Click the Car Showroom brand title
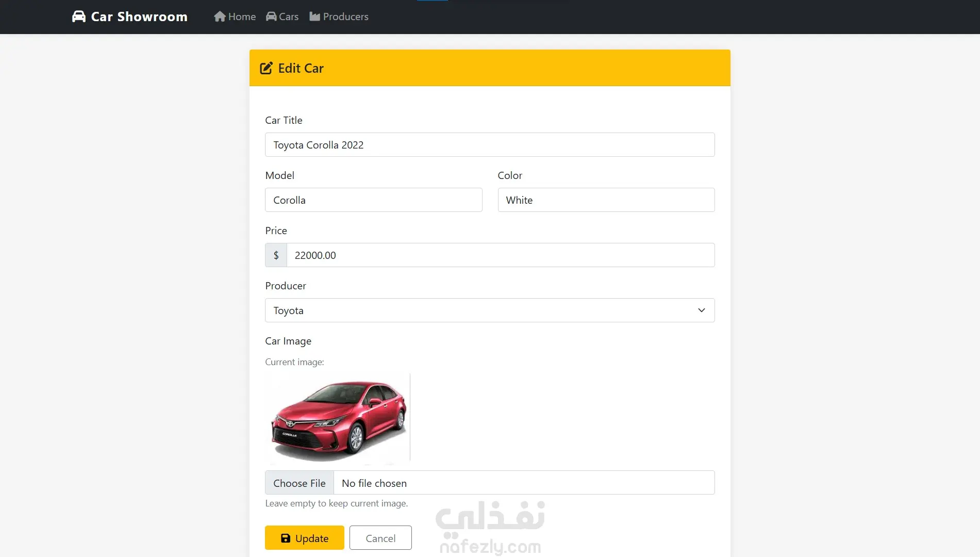 click(139, 17)
